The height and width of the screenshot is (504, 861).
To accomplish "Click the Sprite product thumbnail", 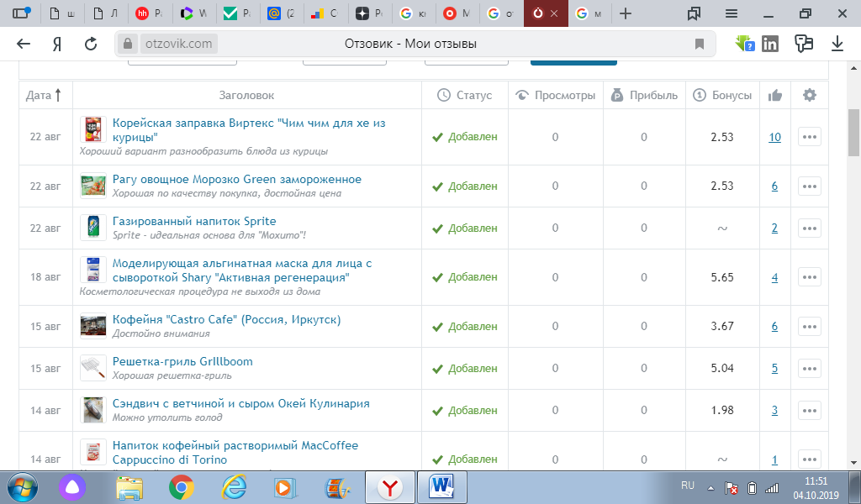I will coord(92,228).
